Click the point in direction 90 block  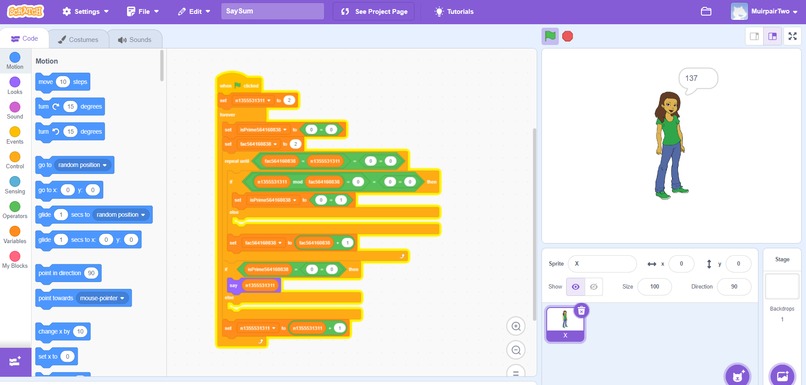(68, 273)
